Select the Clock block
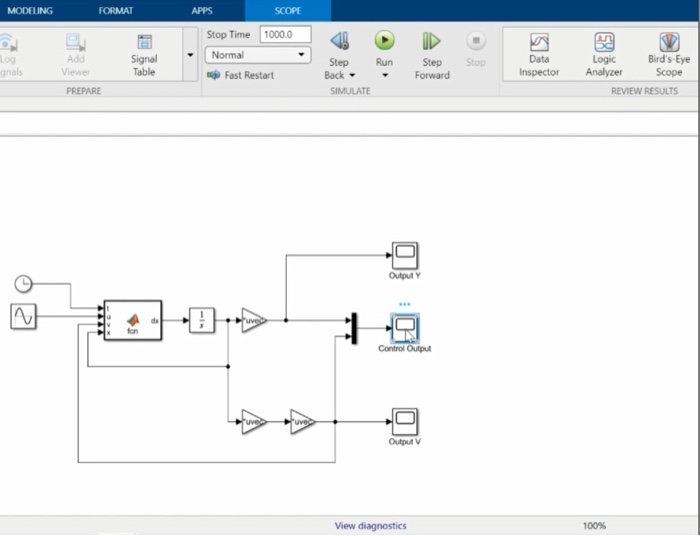 click(23, 283)
